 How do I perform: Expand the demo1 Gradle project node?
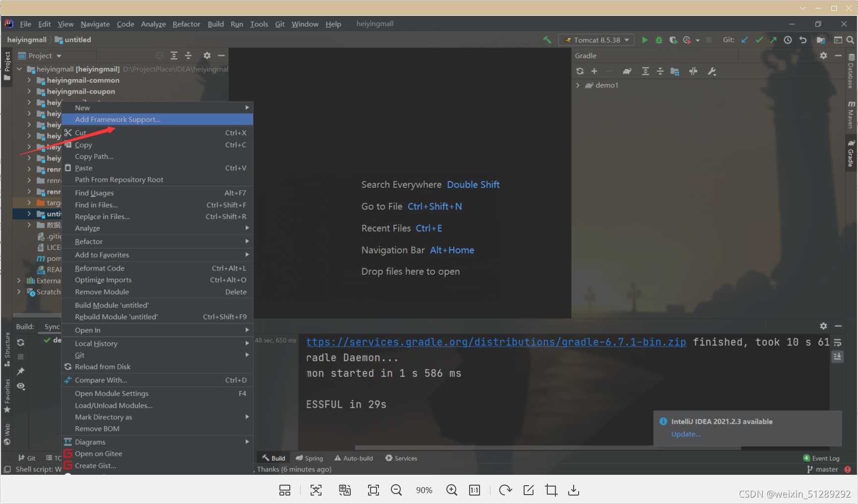tap(578, 85)
